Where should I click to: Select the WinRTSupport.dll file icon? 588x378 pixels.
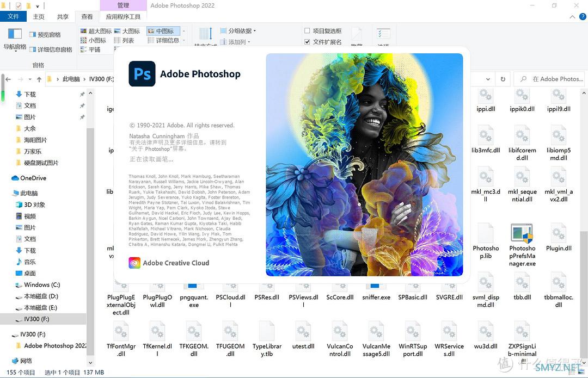413,331
